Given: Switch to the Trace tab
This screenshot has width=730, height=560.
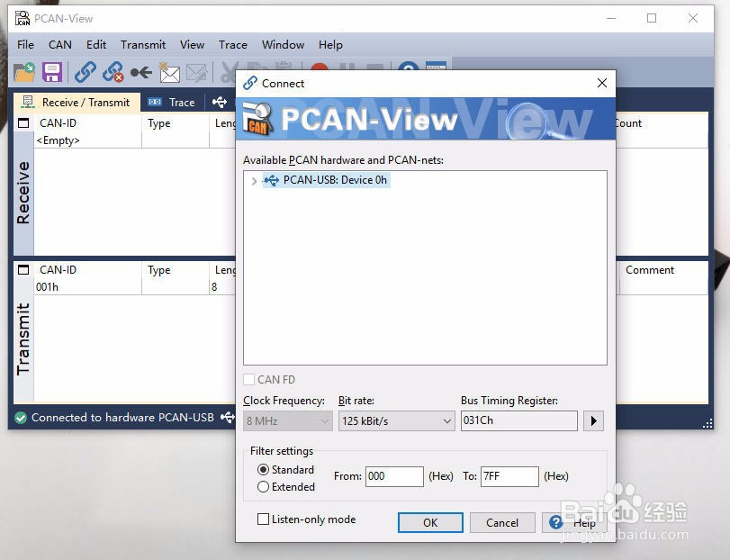Looking at the screenshot, I should 171,102.
